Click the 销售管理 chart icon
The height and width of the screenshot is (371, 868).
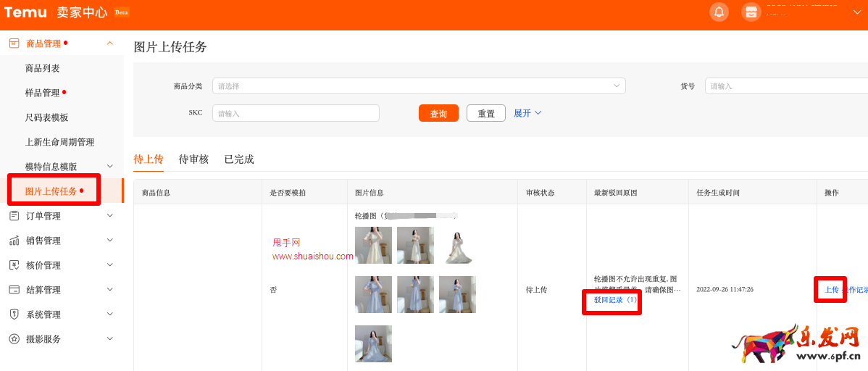click(x=14, y=241)
